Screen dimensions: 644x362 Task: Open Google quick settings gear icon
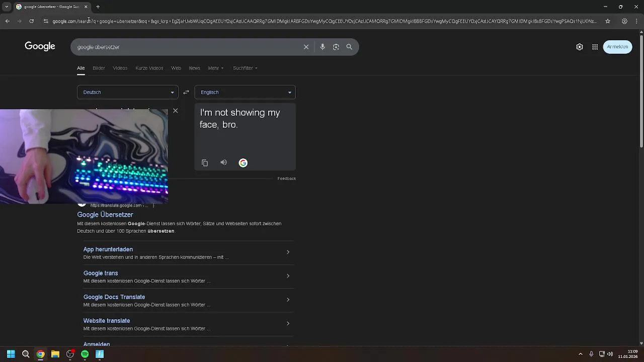(580, 47)
